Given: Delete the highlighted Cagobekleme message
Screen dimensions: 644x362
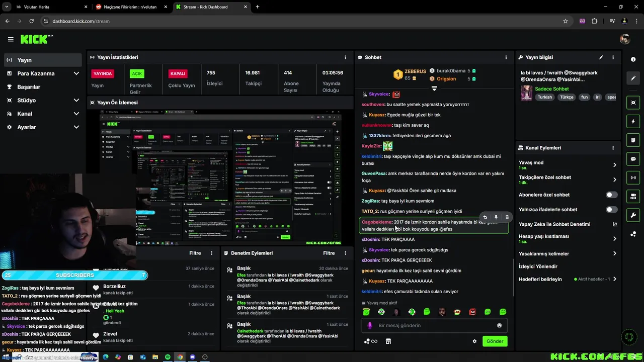Looking at the screenshot, I should click(507, 217).
